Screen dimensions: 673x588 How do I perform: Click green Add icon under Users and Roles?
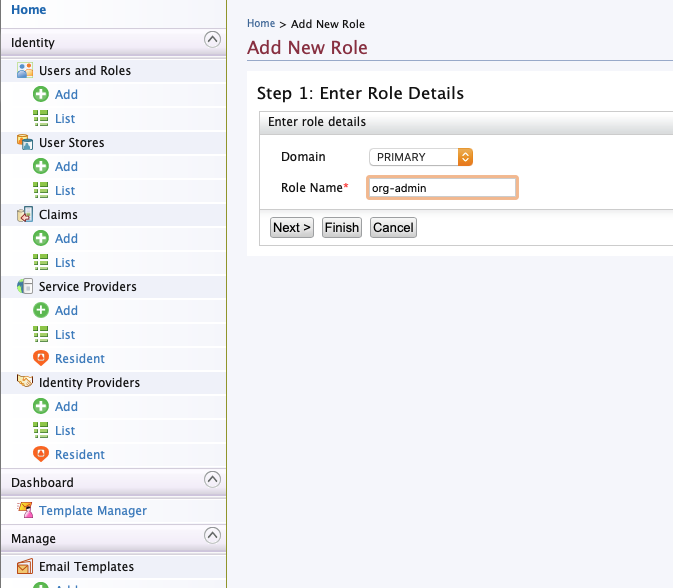(41, 94)
